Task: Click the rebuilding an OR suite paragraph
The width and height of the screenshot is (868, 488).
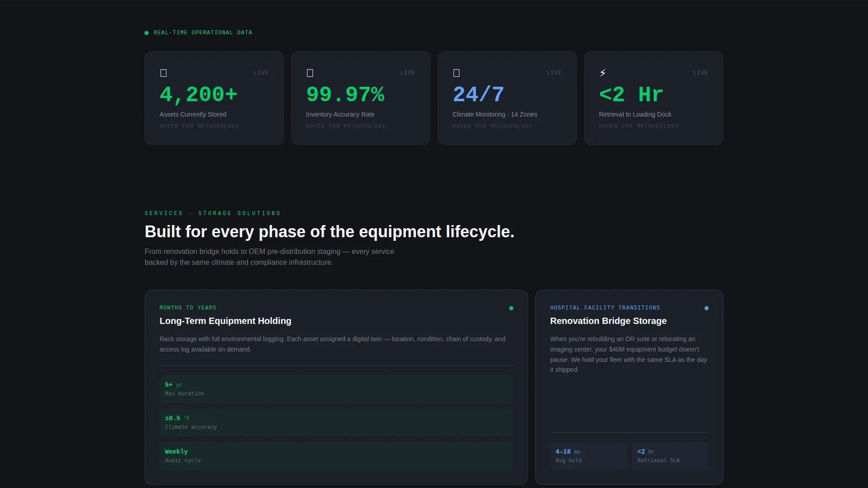Action: click(x=628, y=354)
